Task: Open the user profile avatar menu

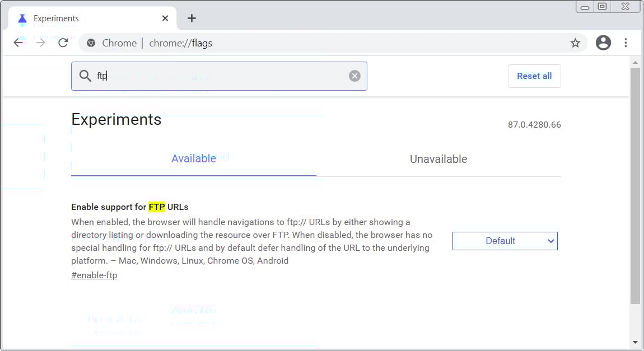Action: click(x=603, y=43)
